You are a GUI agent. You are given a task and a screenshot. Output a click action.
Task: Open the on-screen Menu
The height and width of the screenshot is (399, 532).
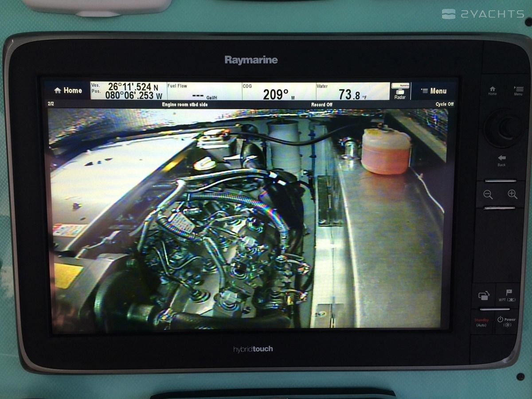click(x=434, y=91)
